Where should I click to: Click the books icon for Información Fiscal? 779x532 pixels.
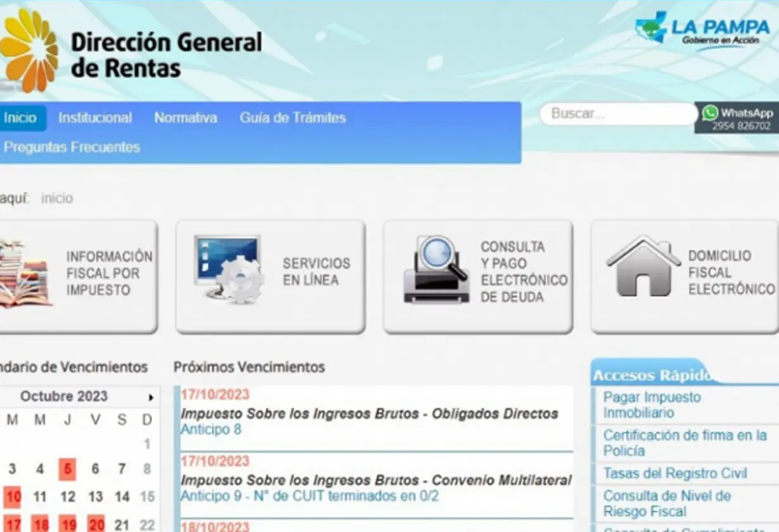point(23,274)
